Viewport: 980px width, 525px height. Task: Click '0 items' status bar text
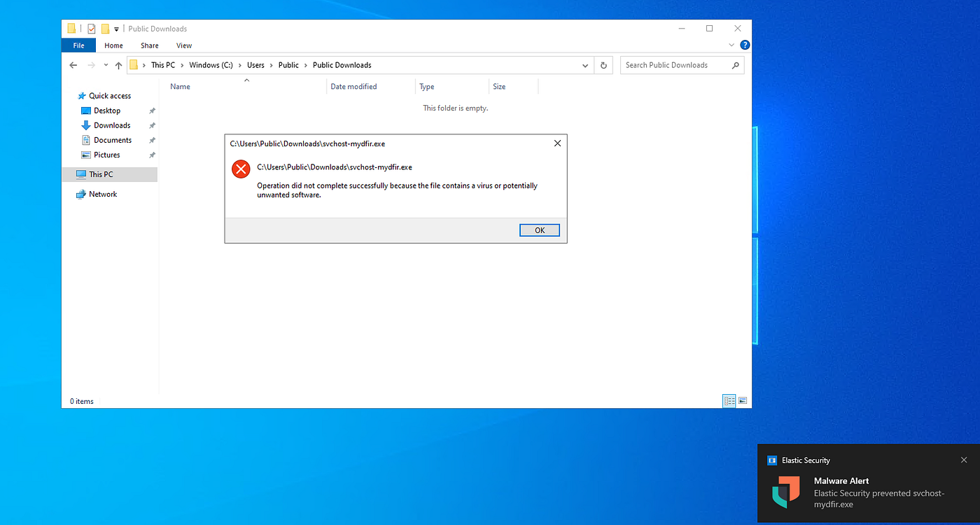(x=82, y=401)
